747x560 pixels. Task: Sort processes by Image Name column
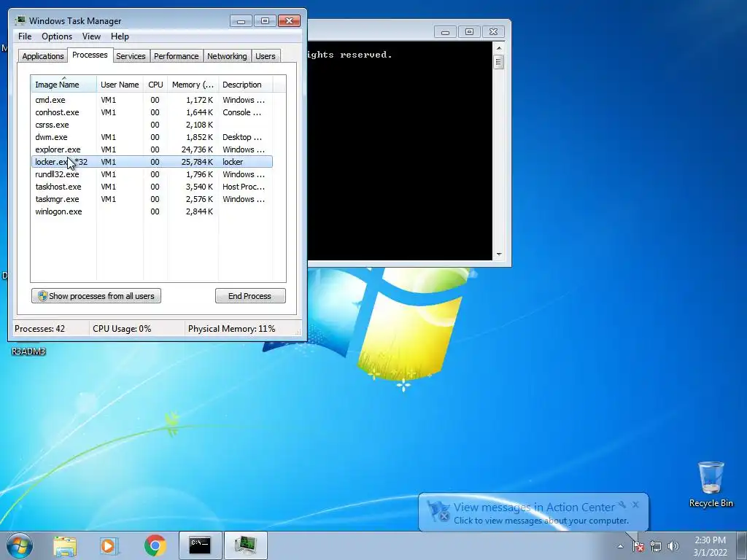[x=64, y=85]
